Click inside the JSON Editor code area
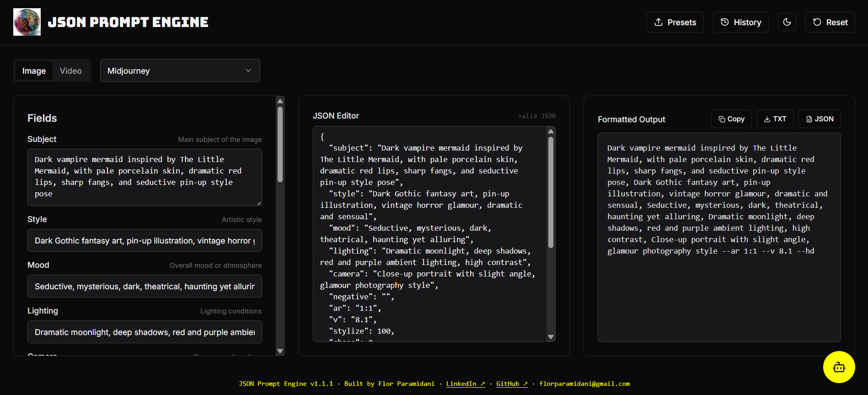868x395 pixels. [430, 234]
